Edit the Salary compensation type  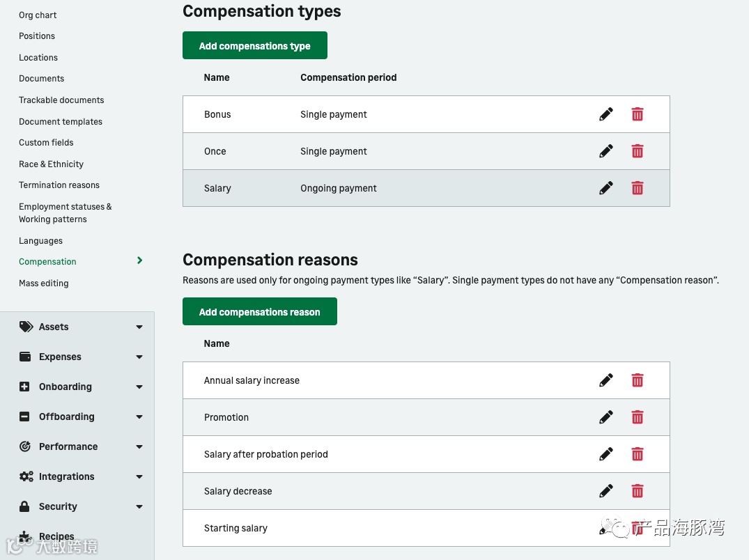tap(606, 188)
